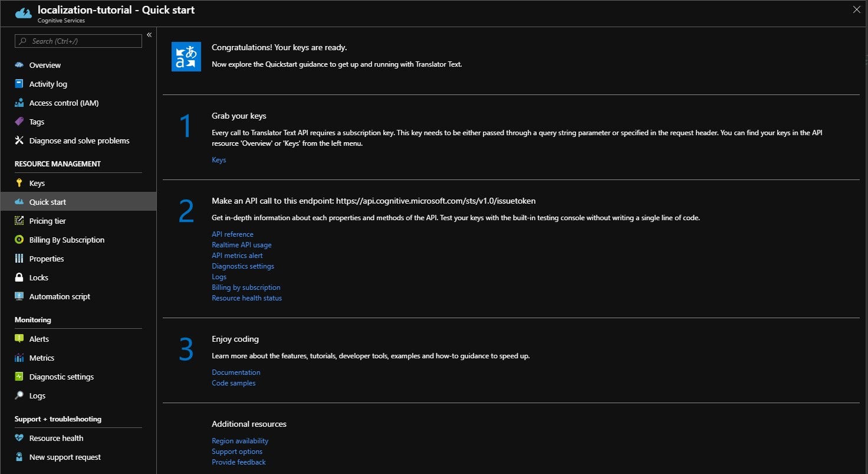Click the Overview icon in sidebar
This screenshot has width=868, height=474.
[19, 65]
